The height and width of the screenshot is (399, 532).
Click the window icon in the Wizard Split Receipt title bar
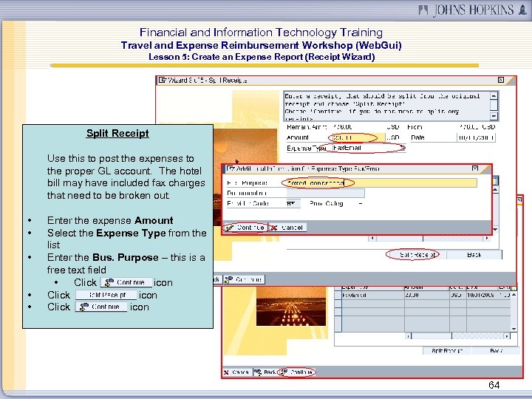click(163, 80)
